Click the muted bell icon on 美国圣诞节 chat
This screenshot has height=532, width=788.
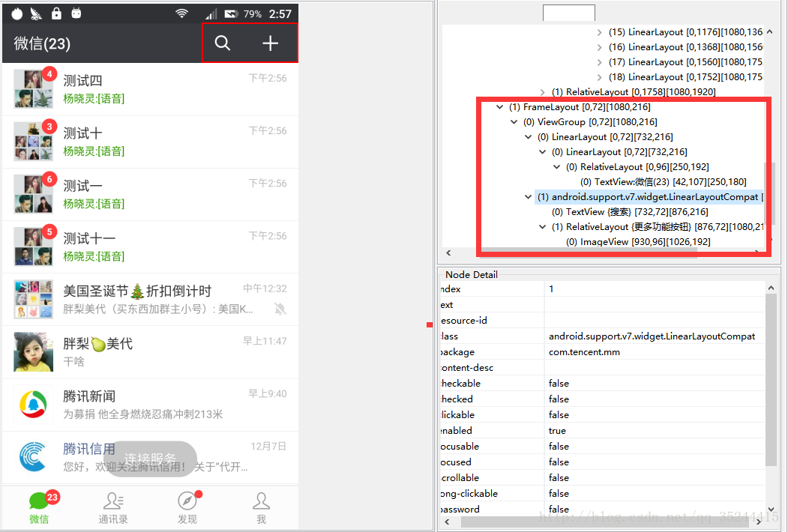(x=280, y=309)
